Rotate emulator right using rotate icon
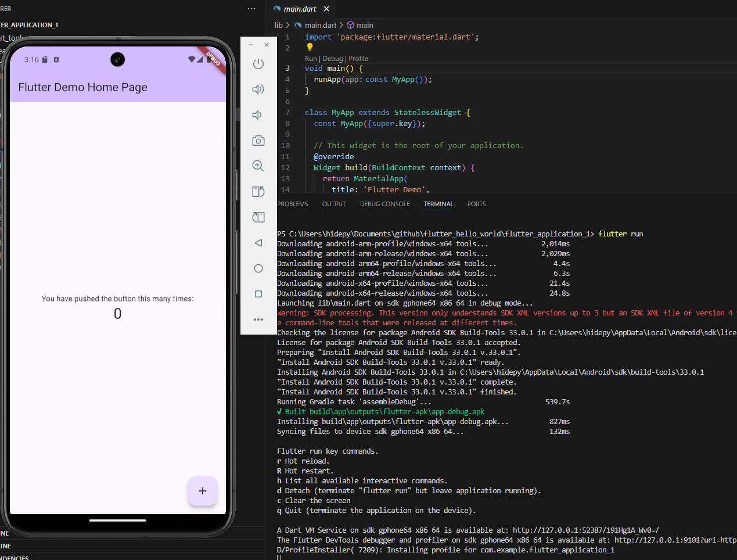The width and height of the screenshot is (737, 560). 258,217
